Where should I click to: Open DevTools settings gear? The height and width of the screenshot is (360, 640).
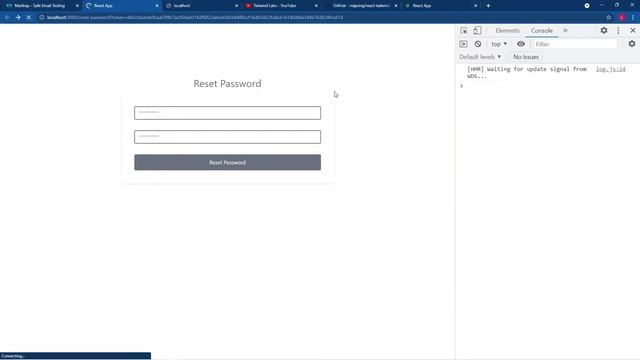coord(604,31)
